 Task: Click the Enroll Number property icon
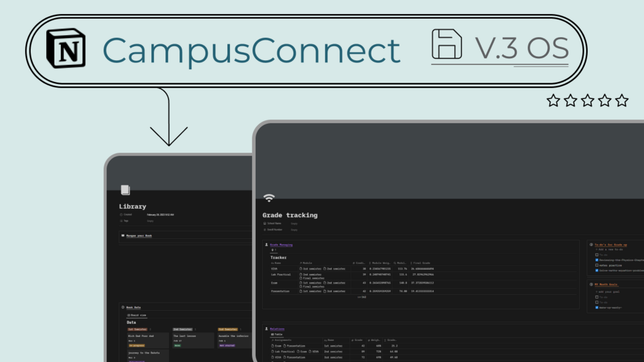pos(265,229)
